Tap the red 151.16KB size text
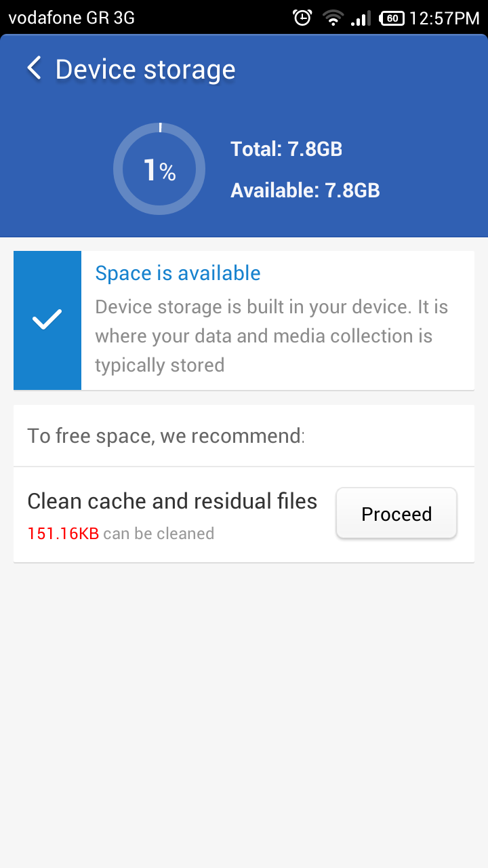This screenshot has width=488, height=868. 63,534
